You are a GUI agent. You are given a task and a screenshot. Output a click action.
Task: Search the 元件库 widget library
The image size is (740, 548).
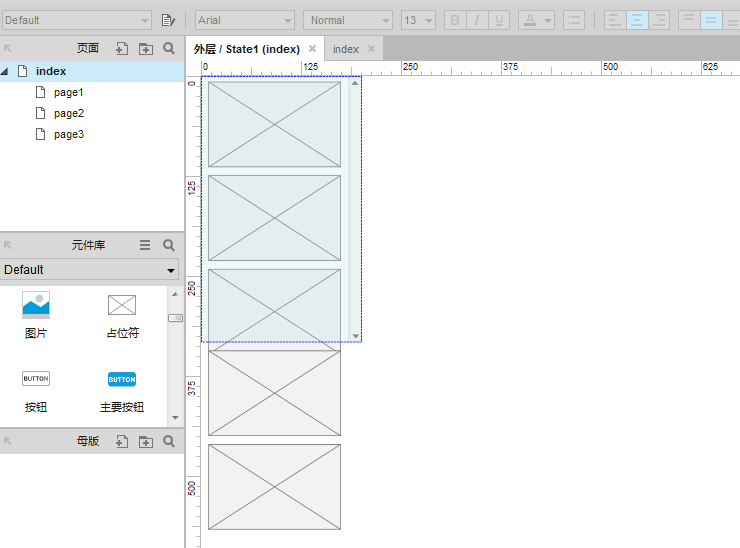click(169, 245)
